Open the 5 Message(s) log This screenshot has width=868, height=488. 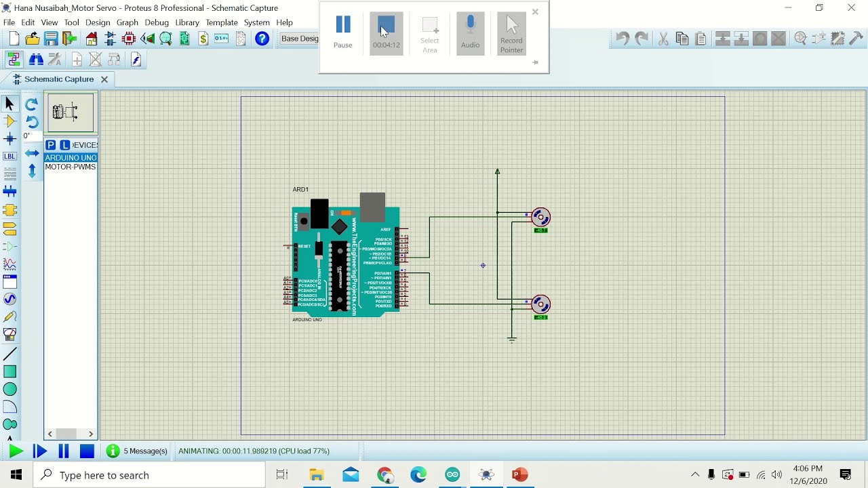137,451
